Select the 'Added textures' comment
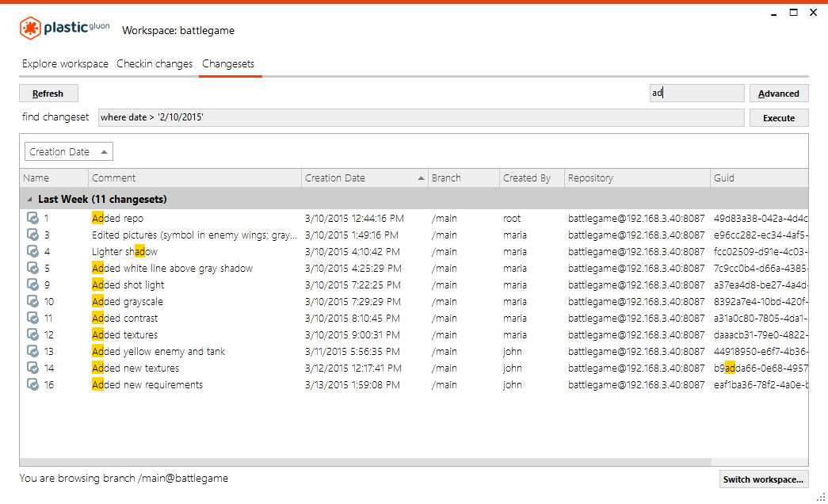828x504 pixels. (124, 334)
